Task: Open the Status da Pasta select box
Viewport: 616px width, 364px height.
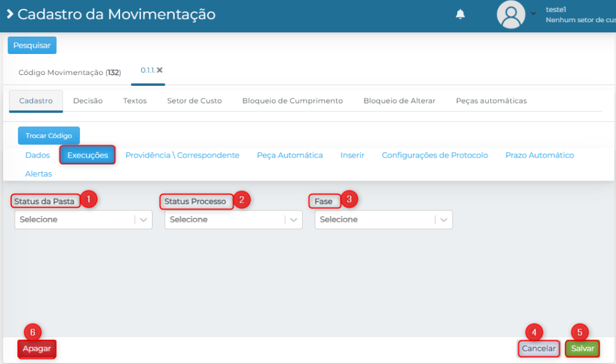Action: coord(83,220)
